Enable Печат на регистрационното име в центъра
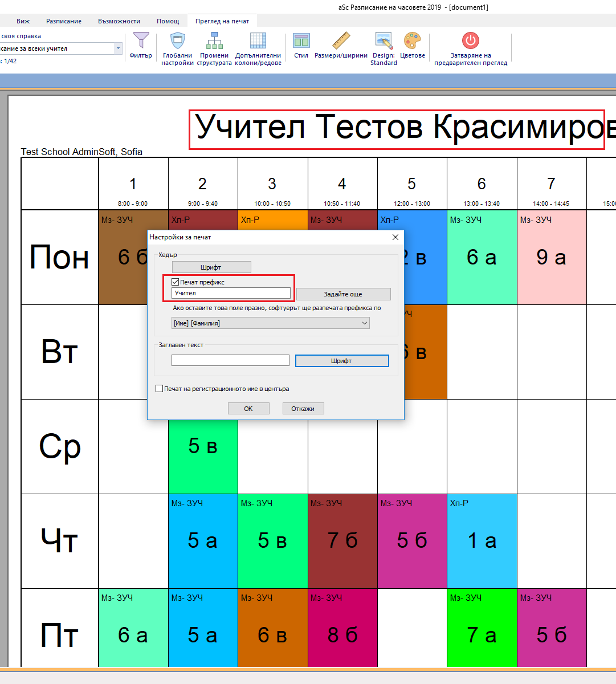616x684 pixels. tap(160, 389)
